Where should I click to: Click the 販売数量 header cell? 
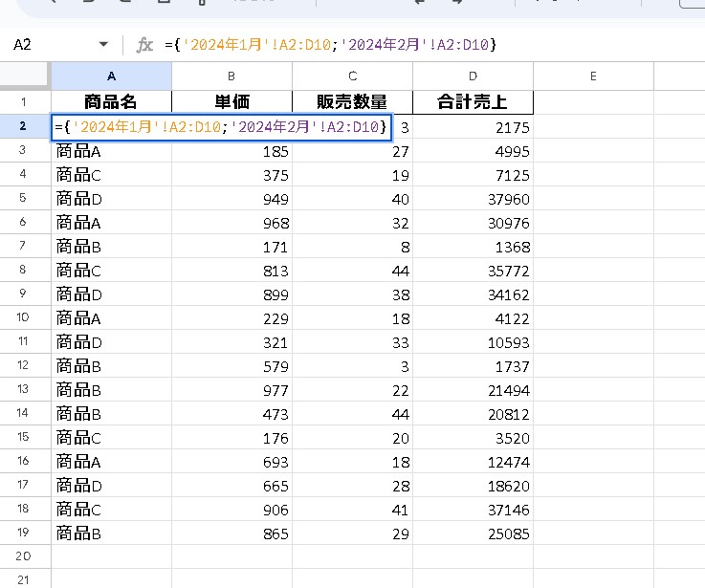(352, 102)
